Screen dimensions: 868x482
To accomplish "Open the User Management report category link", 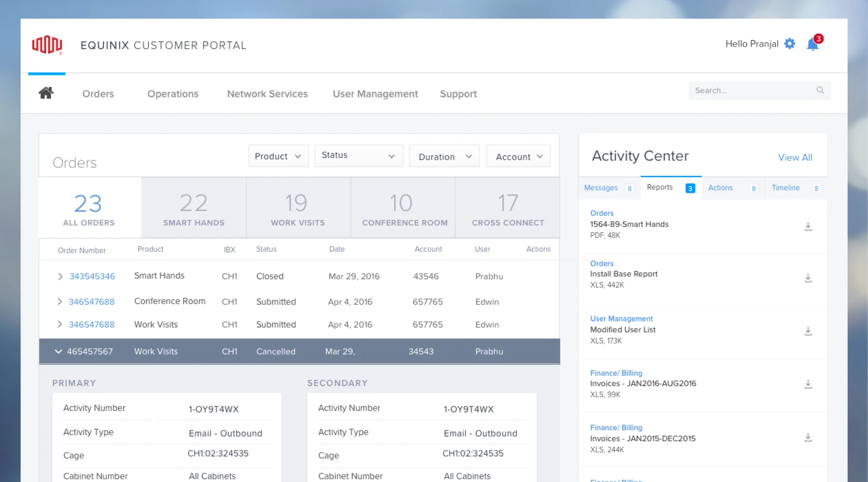I will [621, 319].
